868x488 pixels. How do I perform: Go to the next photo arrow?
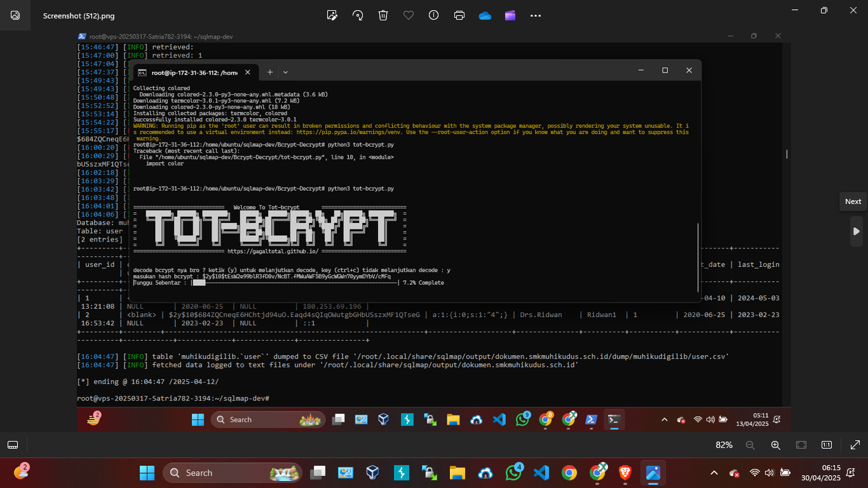(x=856, y=231)
